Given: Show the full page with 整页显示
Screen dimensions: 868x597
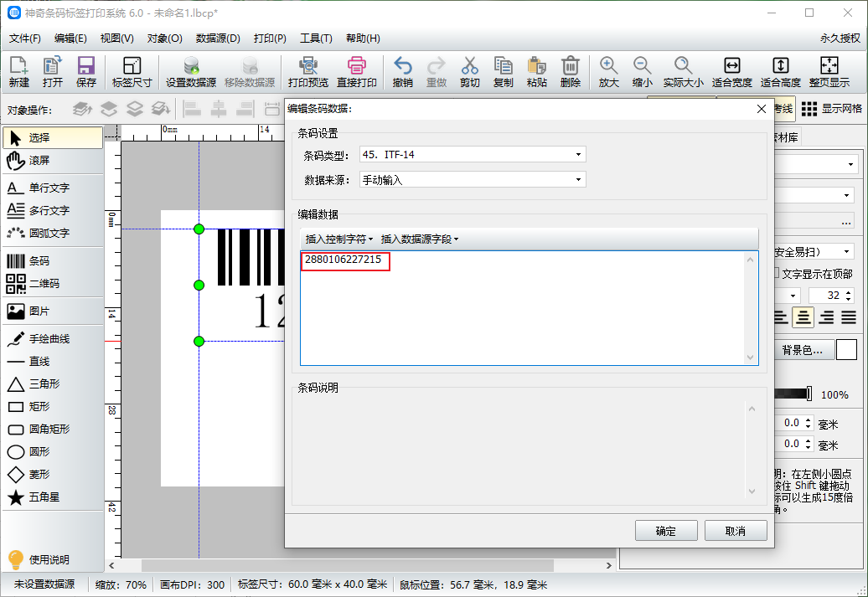Looking at the screenshot, I should click(829, 72).
